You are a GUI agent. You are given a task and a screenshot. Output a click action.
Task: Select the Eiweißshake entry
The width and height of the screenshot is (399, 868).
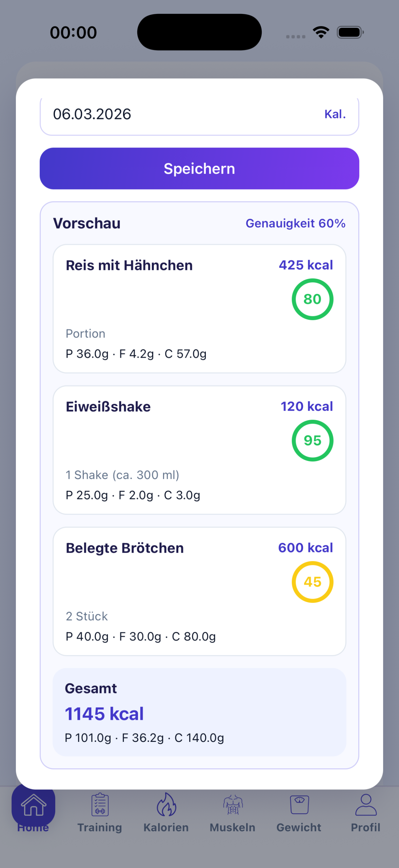pyautogui.click(x=169, y=450)
